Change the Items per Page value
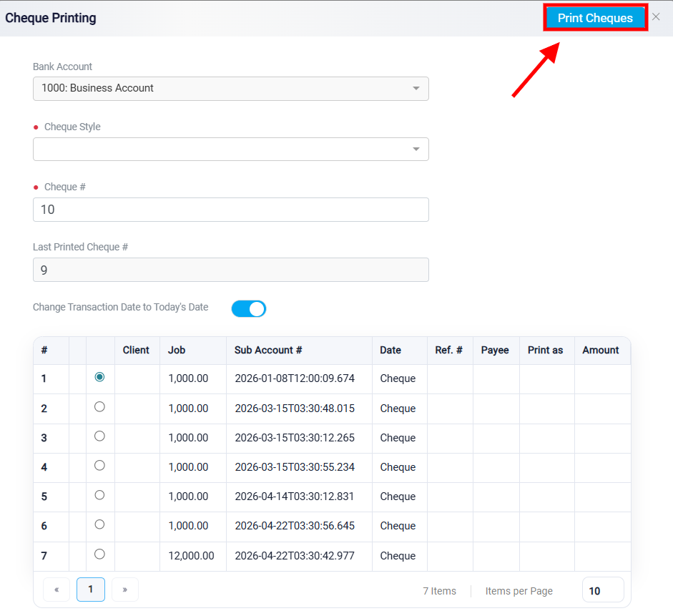The width and height of the screenshot is (673, 616). point(603,590)
